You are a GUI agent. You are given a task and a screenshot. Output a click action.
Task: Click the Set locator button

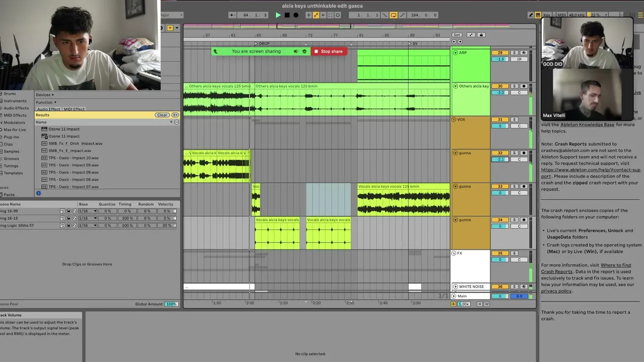coord(457,35)
